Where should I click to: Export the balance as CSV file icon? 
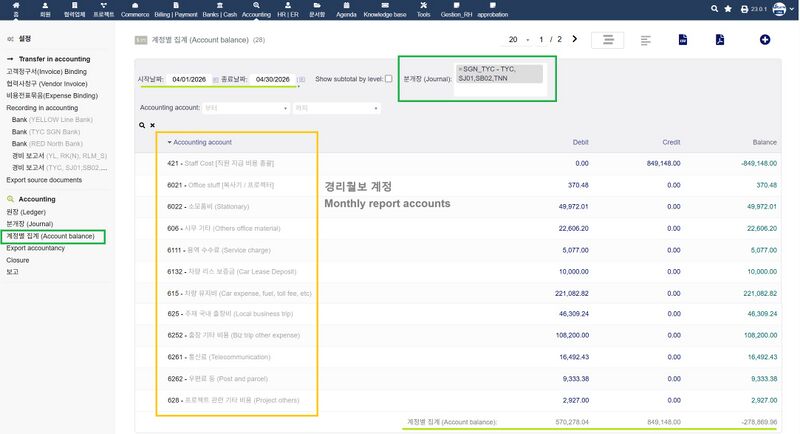coord(683,39)
